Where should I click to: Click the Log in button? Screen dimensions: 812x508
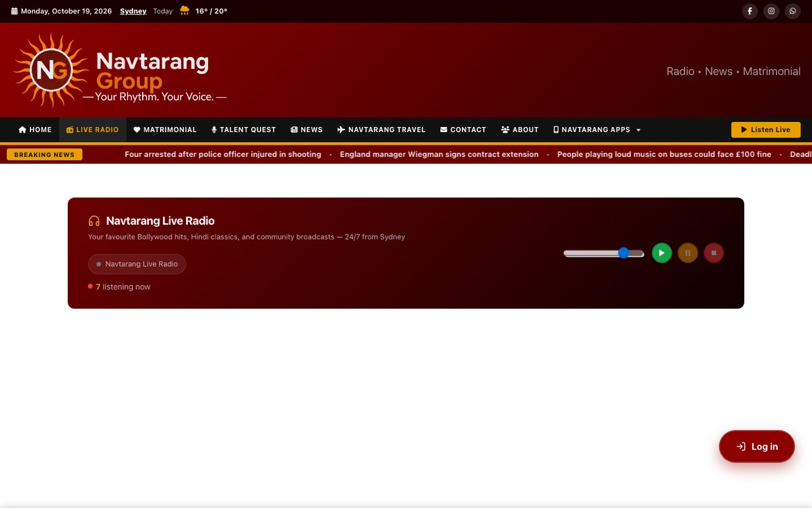pyautogui.click(x=757, y=446)
